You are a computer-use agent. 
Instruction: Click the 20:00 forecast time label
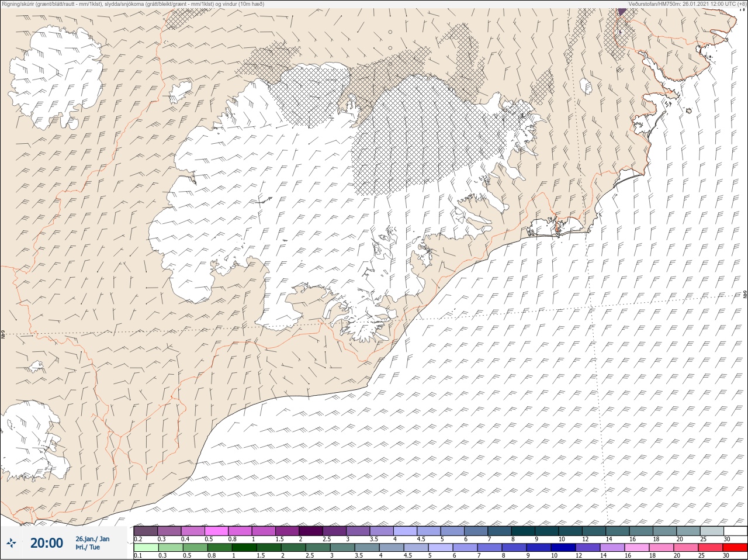tap(47, 543)
